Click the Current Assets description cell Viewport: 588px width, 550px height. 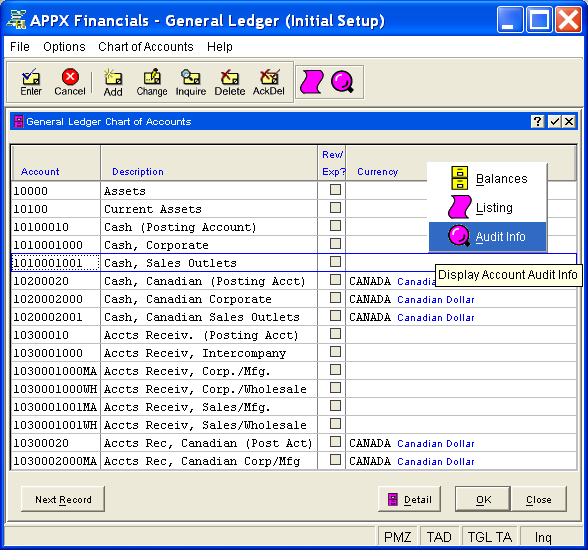pos(209,209)
